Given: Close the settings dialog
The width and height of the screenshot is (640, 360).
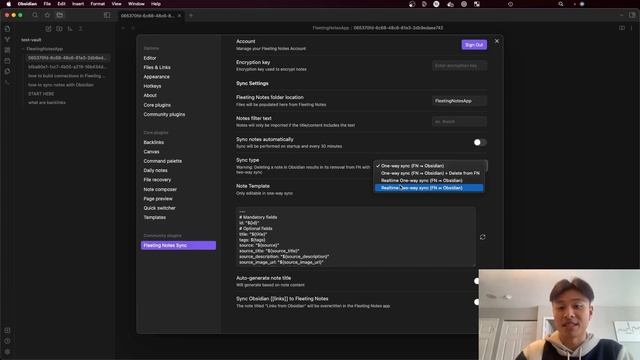Looking at the screenshot, I should [x=497, y=41].
